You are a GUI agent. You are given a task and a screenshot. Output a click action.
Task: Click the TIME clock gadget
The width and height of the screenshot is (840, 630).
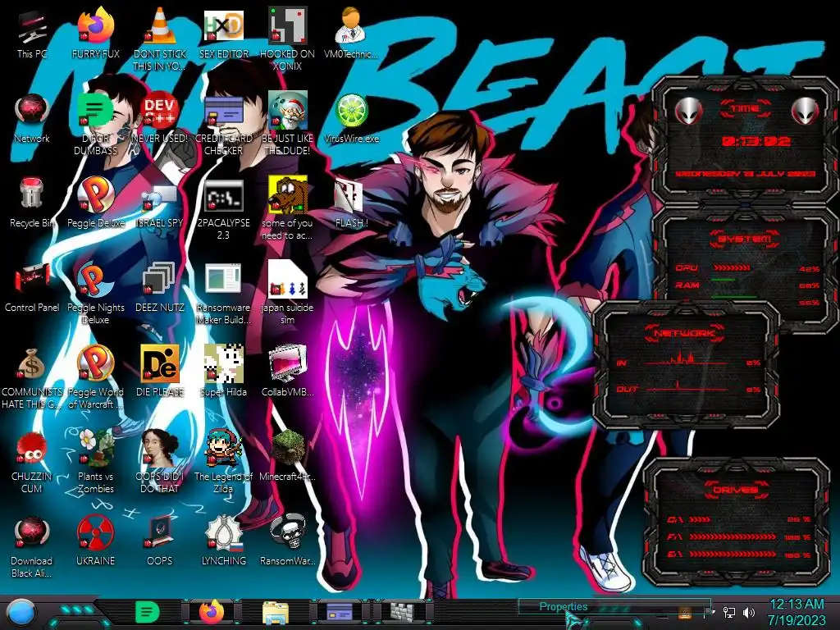745,140
